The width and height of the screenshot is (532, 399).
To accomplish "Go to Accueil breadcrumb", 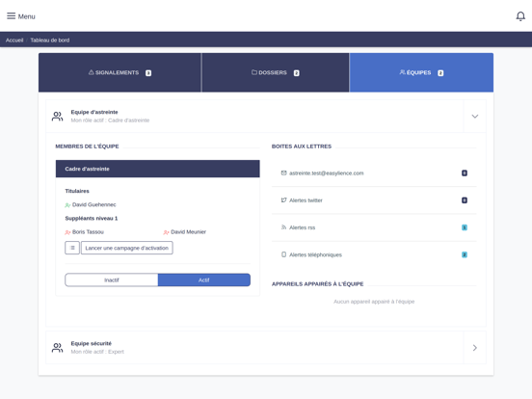I will [x=14, y=40].
